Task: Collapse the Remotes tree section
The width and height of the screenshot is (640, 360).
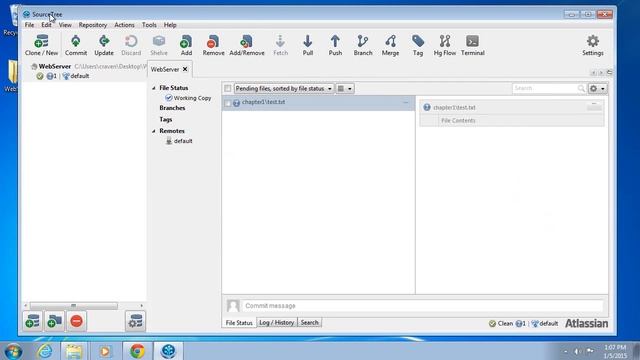Action: (x=154, y=131)
